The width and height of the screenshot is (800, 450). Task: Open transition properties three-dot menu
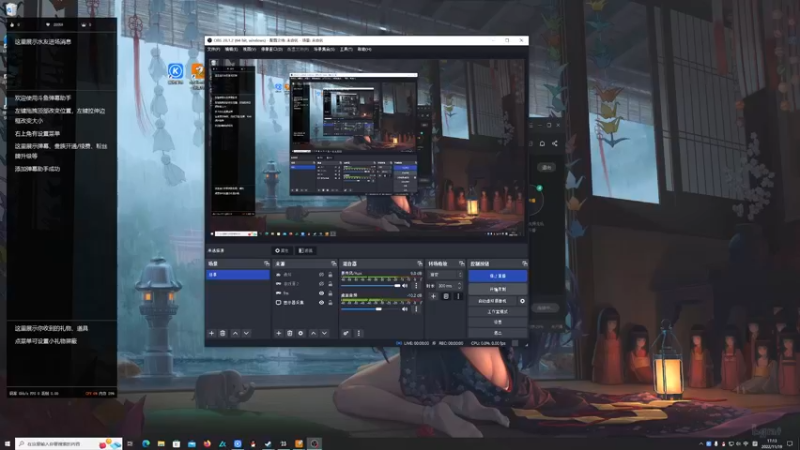[x=458, y=296]
